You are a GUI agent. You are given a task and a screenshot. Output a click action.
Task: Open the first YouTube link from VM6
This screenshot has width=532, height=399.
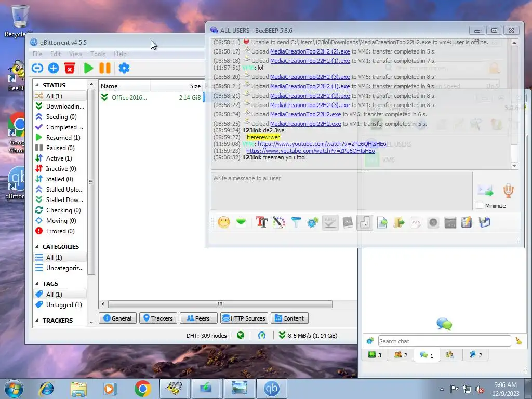pyautogui.click(x=322, y=144)
